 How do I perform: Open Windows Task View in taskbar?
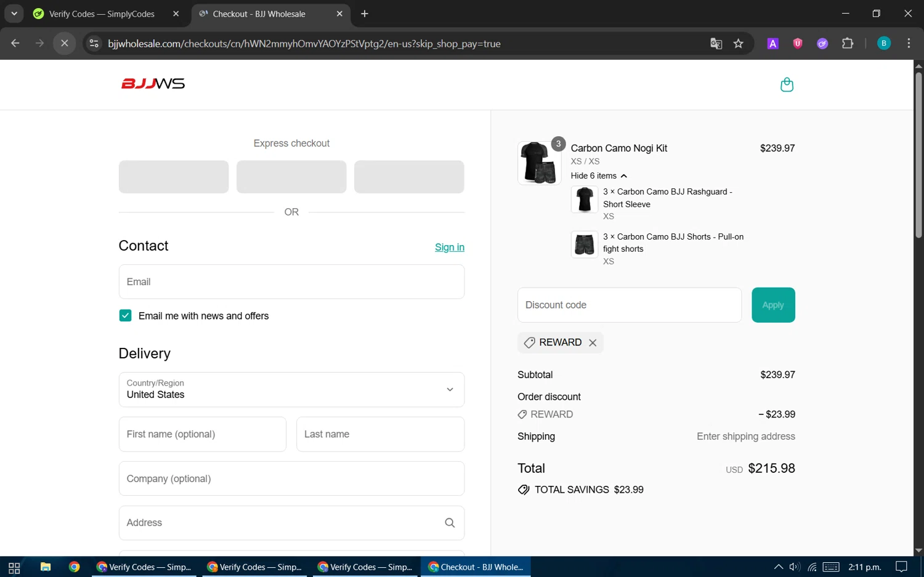click(14, 567)
